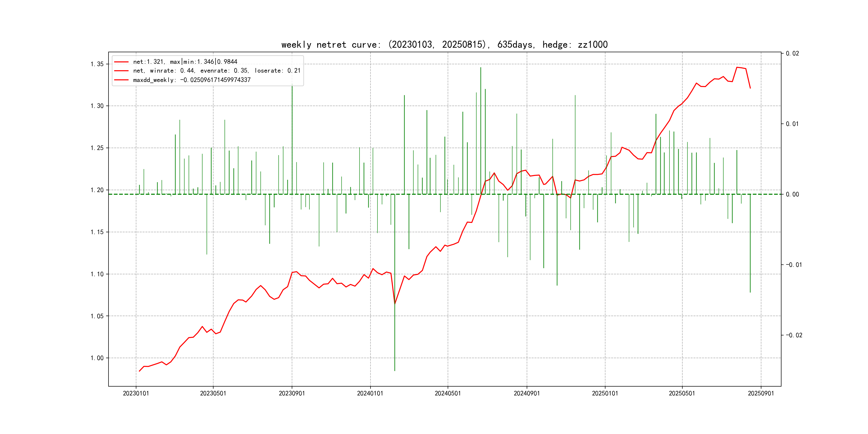Click right y-axis tick label 0.02

[792, 54]
